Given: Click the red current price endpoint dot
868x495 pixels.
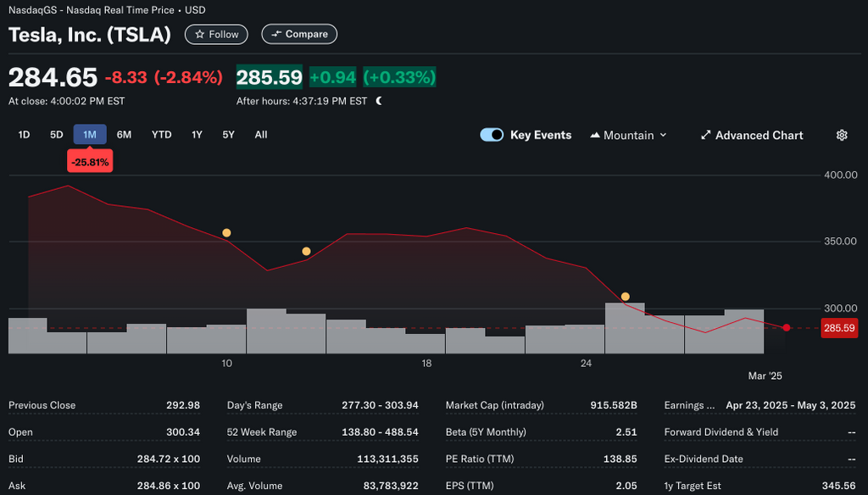Looking at the screenshot, I should 787,328.
